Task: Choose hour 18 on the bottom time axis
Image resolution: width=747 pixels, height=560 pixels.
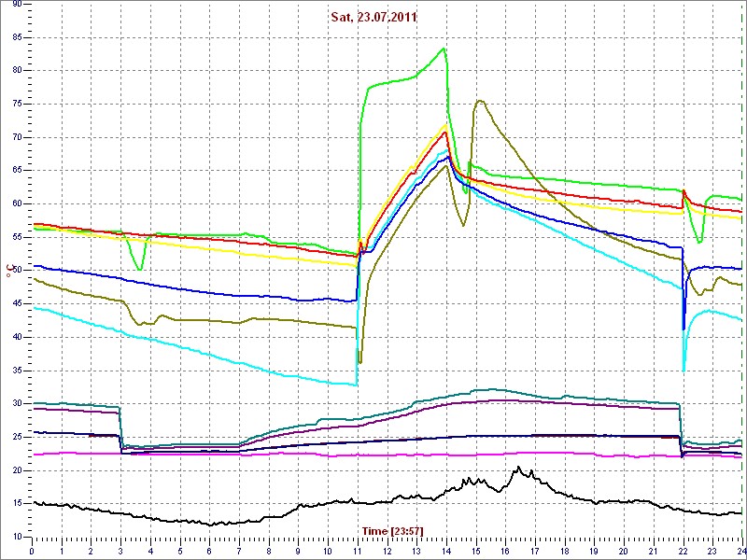Action: 565,551
